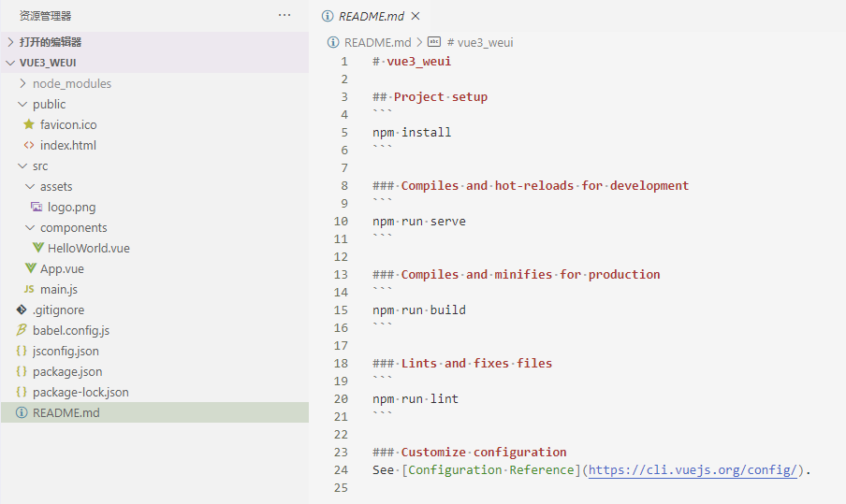Viewport: 846px width, 504px height.
Task: Click the star icon of favicon.ico
Action: click(29, 124)
